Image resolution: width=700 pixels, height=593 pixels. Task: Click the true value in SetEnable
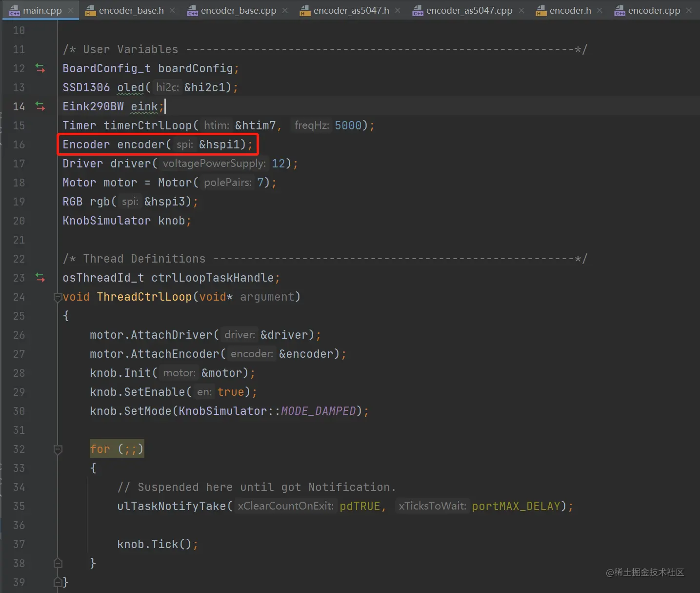[231, 392]
